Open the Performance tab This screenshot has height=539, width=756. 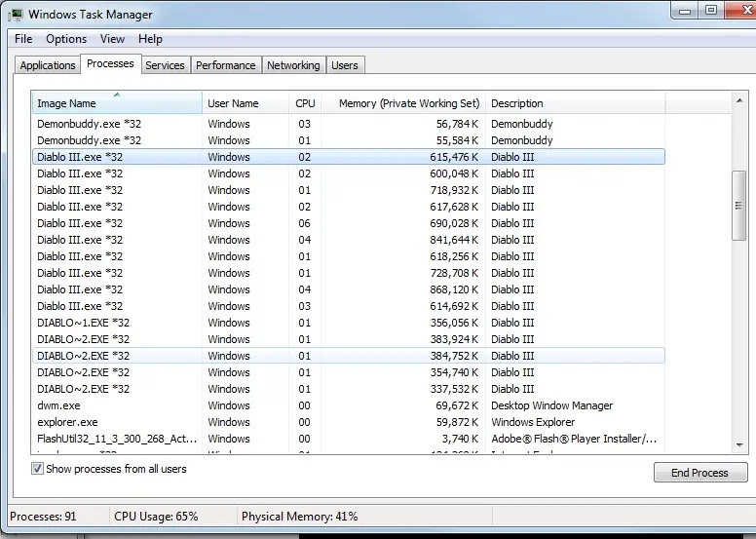click(226, 65)
